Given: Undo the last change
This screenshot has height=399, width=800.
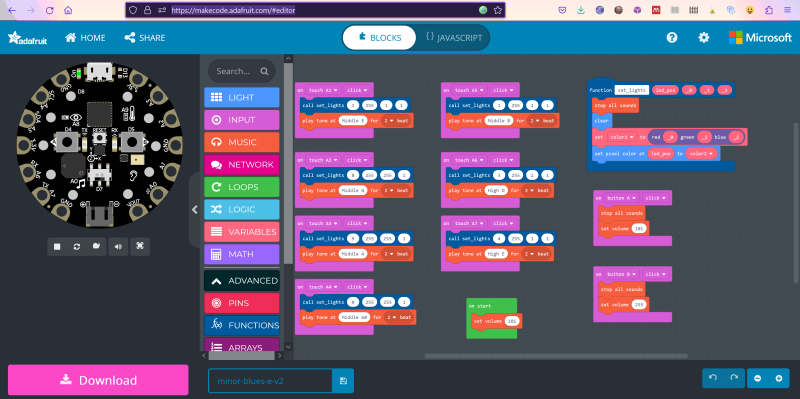Looking at the screenshot, I should click(713, 378).
